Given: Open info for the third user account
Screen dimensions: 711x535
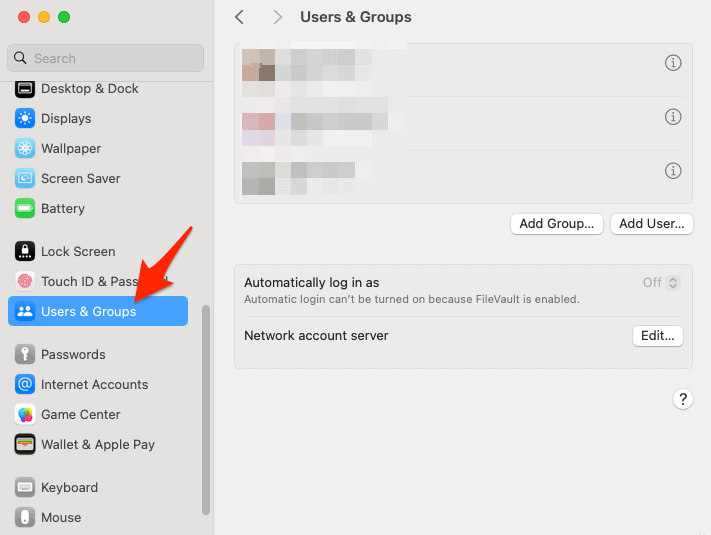Looking at the screenshot, I should [x=673, y=171].
